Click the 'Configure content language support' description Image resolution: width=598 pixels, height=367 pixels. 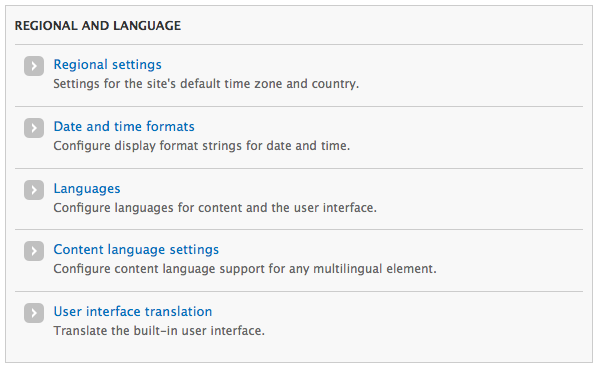click(245, 269)
